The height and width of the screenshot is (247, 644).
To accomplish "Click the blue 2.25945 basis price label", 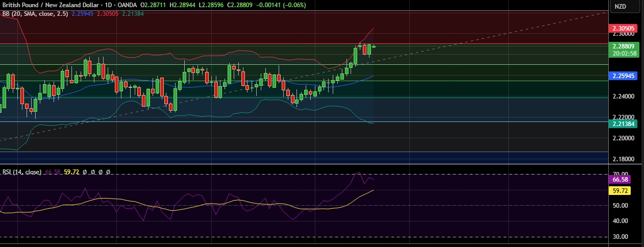I will pyautogui.click(x=625, y=76).
